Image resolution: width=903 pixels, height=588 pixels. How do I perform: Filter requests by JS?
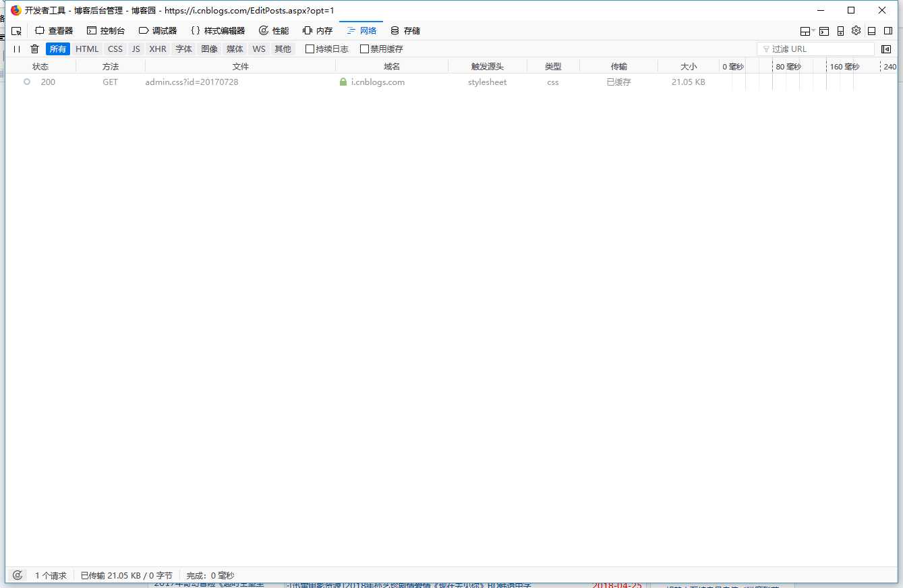point(136,49)
